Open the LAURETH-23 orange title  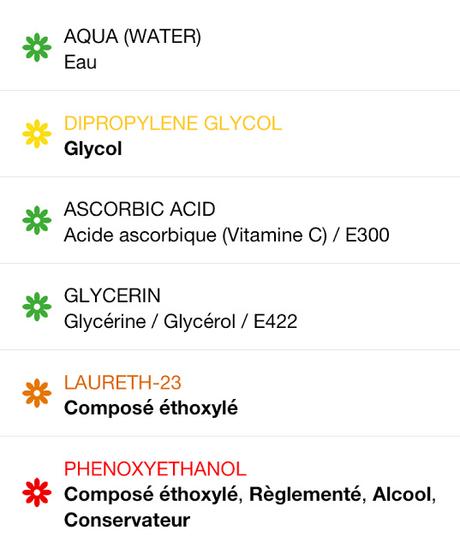(123, 382)
